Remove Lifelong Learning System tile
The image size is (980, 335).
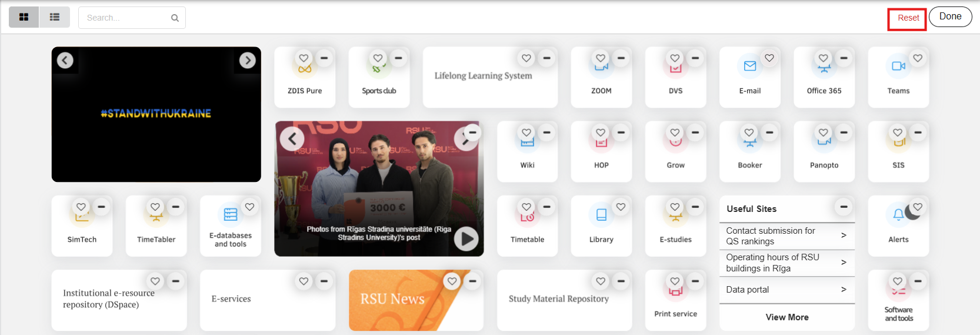(x=546, y=58)
